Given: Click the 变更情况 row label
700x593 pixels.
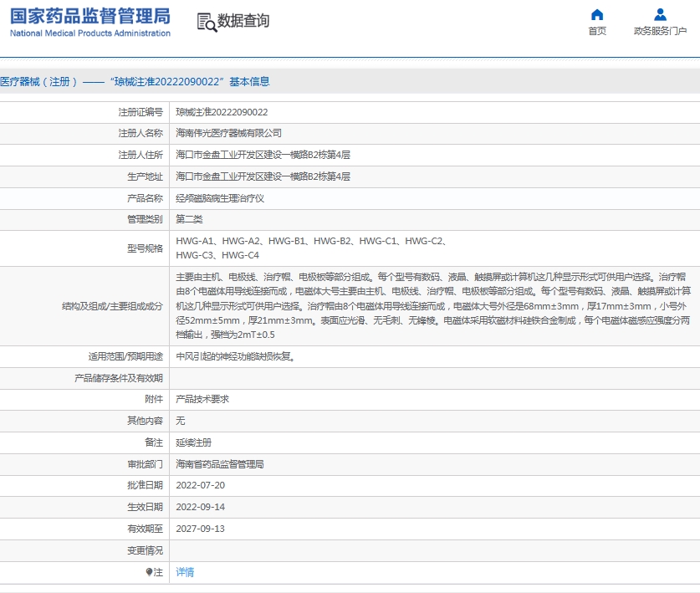Looking at the screenshot, I should click(x=145, y=550).
